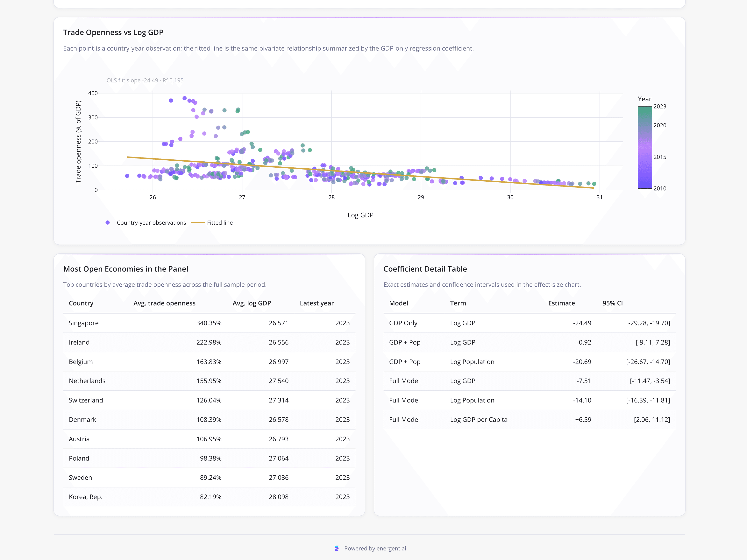Click the x-axis tick label 30
Viewport: 747px width, 560px height.
510,197
